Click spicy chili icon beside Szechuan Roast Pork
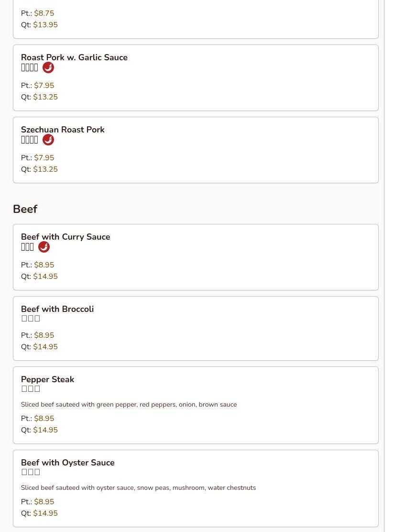Image resolution: width=394 pixels, height=532 pixels. tap(48, 140)
